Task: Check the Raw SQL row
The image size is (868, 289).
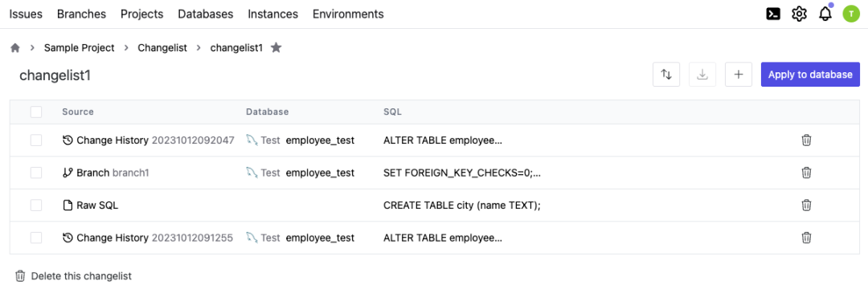Action: [36, 205]
